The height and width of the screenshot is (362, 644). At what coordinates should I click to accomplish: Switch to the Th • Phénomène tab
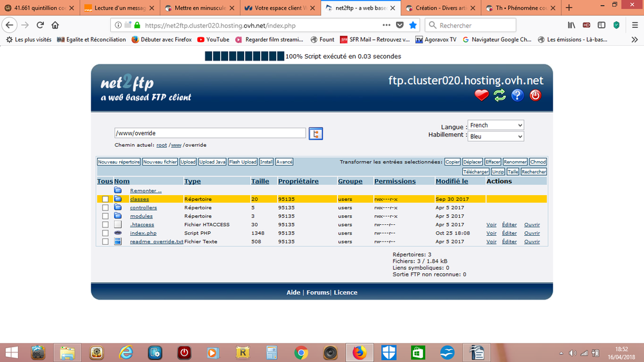point(521,8)
